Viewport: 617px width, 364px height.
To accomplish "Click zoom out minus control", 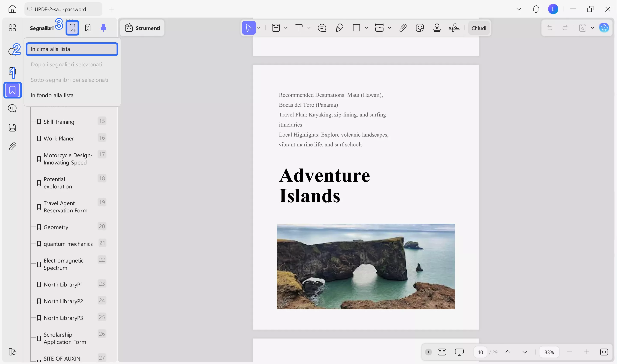I will [569, 352].
